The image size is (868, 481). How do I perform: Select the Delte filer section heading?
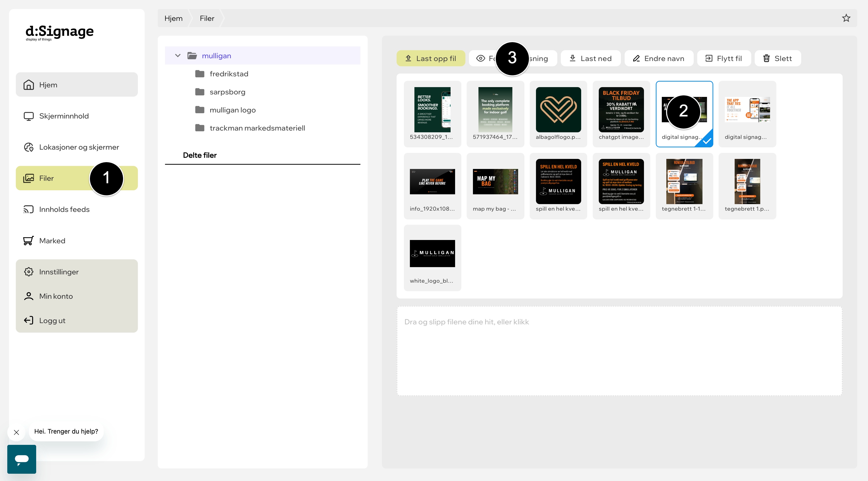[x=200, y=155]
